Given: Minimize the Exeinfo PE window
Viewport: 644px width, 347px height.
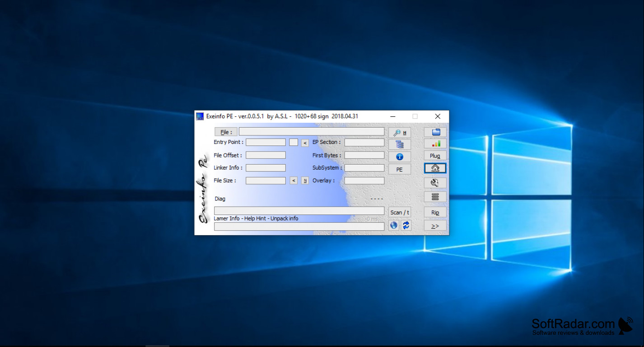Looking at the screenshot, I should click(x=393, y=116).
